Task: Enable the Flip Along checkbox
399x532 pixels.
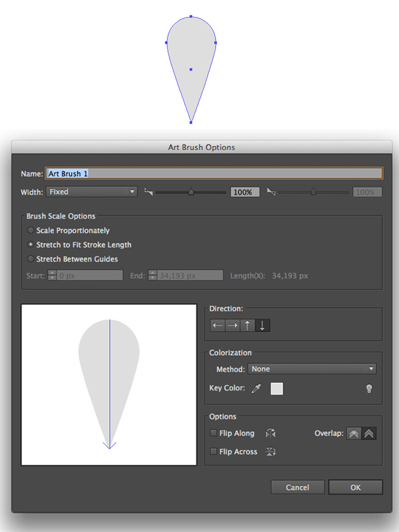Action: [213, 433]
